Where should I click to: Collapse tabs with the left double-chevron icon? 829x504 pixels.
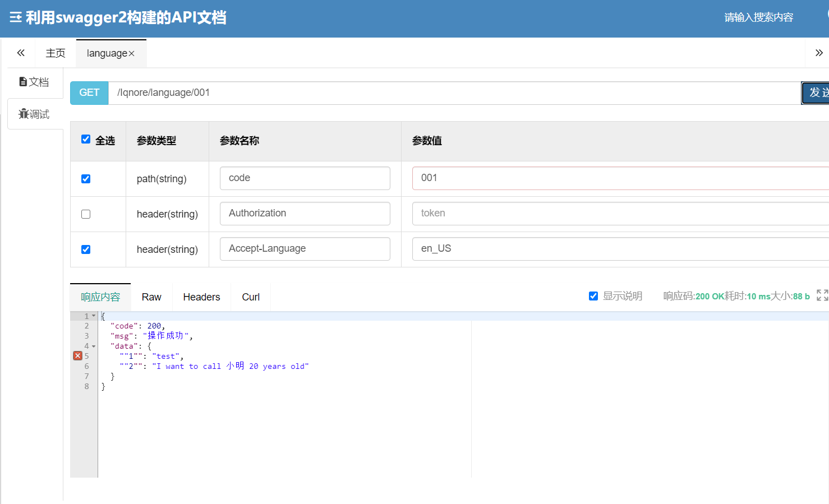coord(21,53)
